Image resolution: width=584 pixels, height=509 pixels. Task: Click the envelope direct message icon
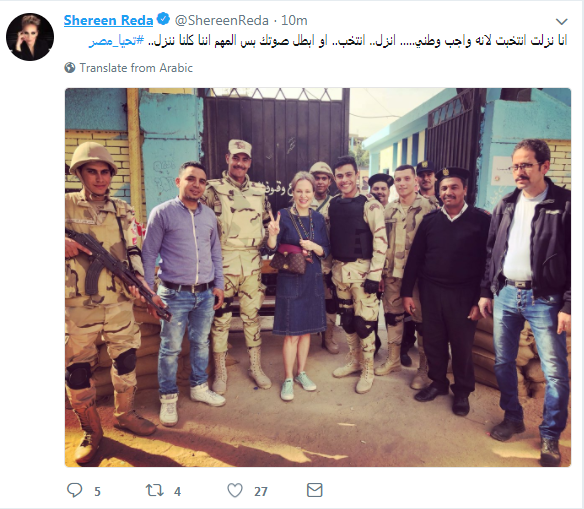tap(314, 490)
